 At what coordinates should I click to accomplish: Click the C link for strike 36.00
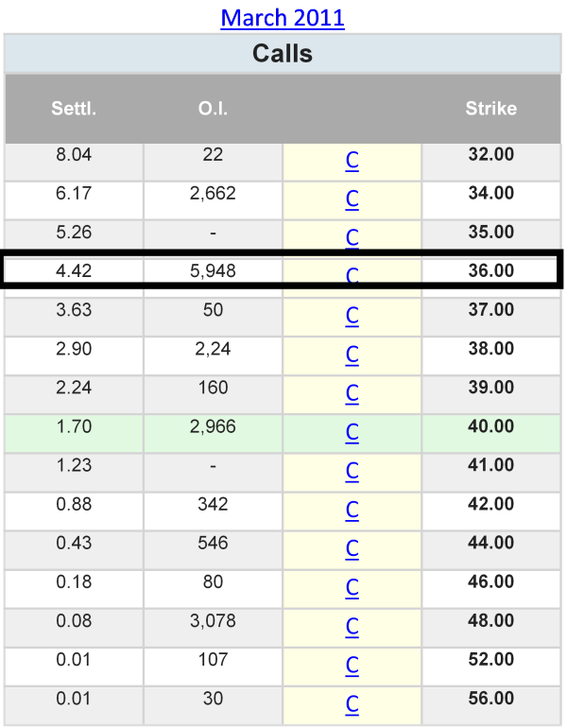click(352, 275)
